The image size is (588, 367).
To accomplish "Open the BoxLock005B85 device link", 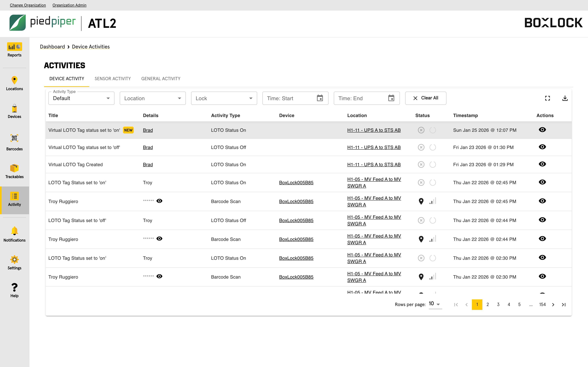I will [296, 183].
